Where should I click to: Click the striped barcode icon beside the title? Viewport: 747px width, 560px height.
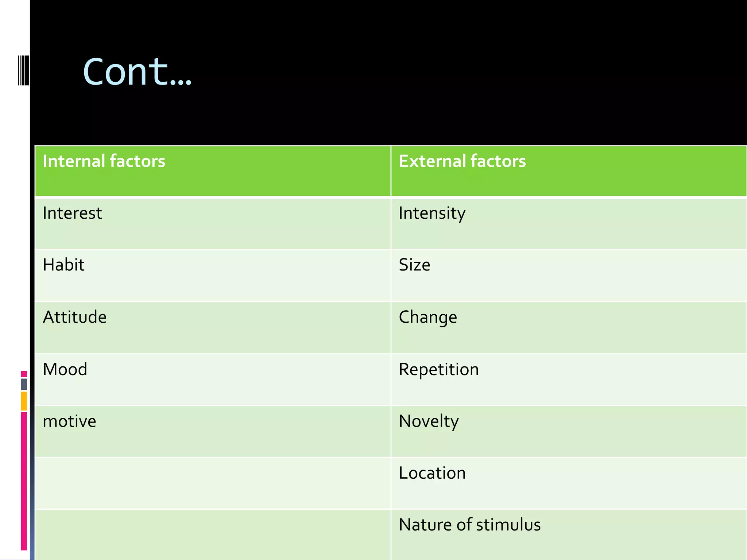(23, 70)
